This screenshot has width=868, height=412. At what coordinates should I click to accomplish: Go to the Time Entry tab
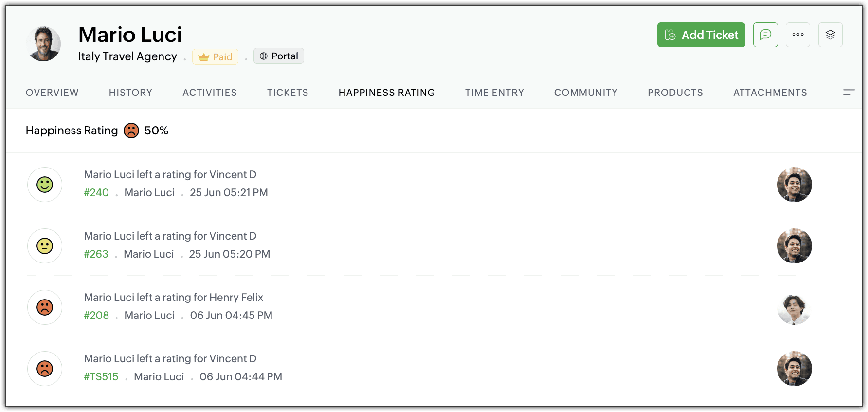(494, 93)
